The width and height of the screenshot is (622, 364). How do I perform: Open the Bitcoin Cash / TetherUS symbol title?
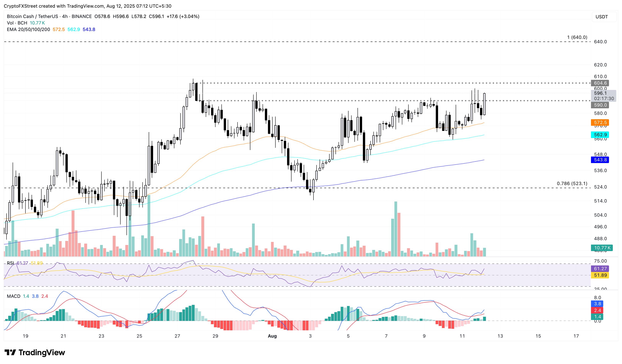pyautogui.click(x=33, y=16)
